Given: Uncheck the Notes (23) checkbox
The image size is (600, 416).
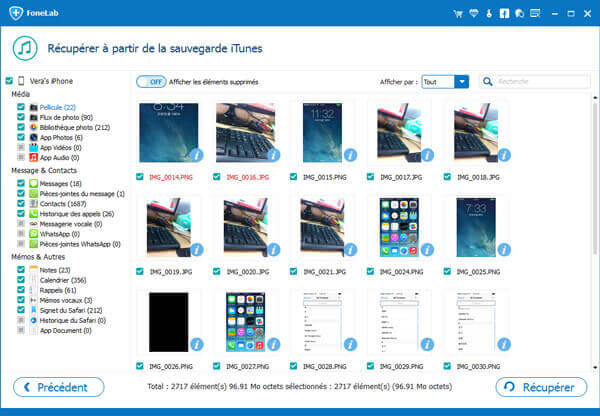Looking at the screenshot, I should [21, 270].
